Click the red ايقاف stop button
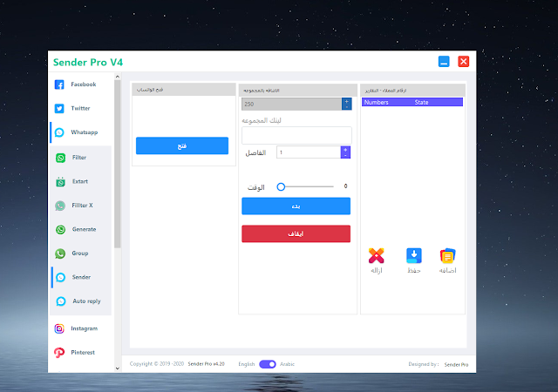 click(296, 233)
